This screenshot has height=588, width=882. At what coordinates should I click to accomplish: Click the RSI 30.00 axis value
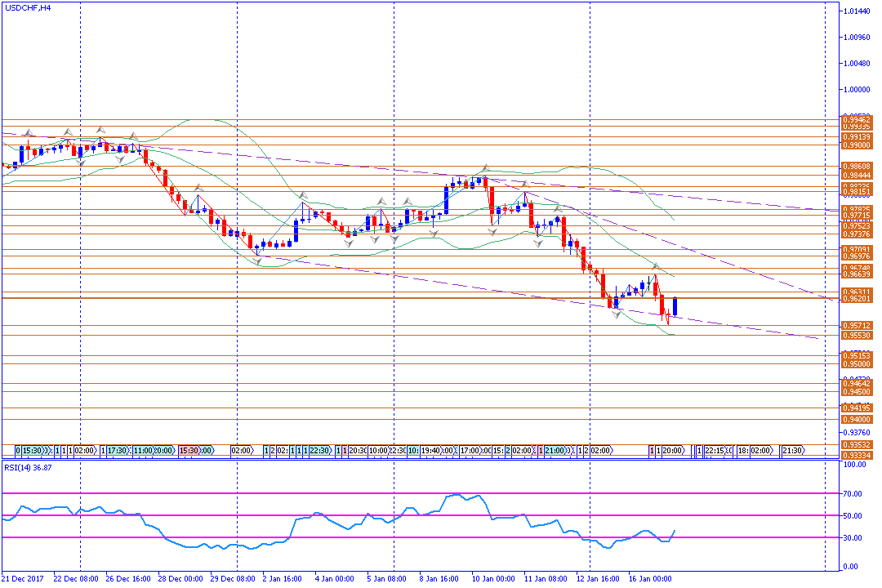coord(853,538)
